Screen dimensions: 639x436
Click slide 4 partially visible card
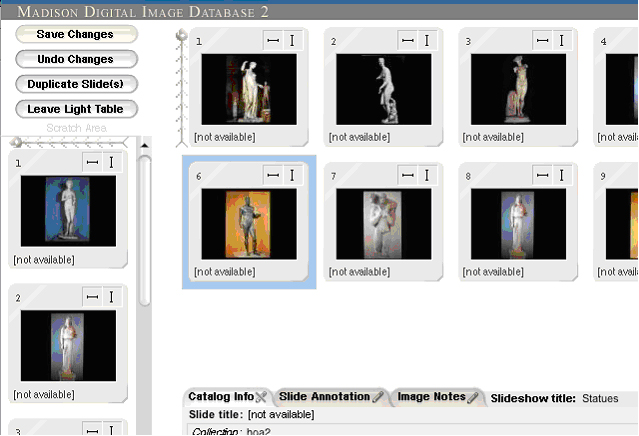pyautogui.click(x=616, y=87)
